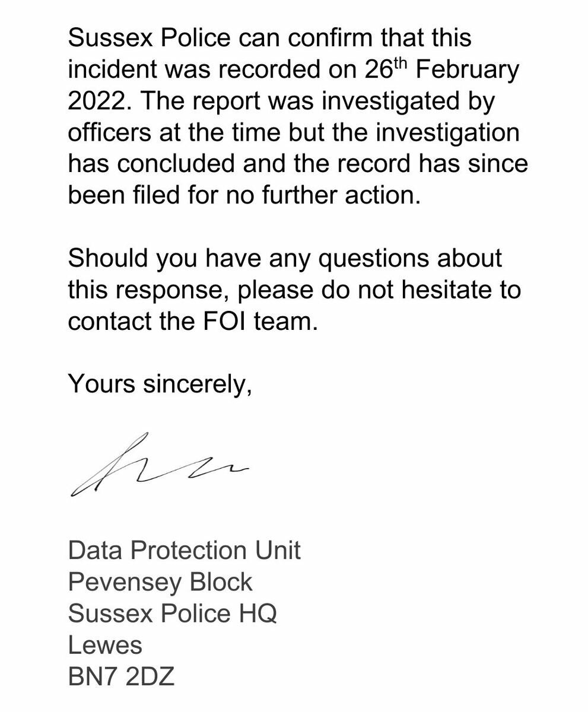Click the "Sussex Police HQ" address line

[173, 614]
